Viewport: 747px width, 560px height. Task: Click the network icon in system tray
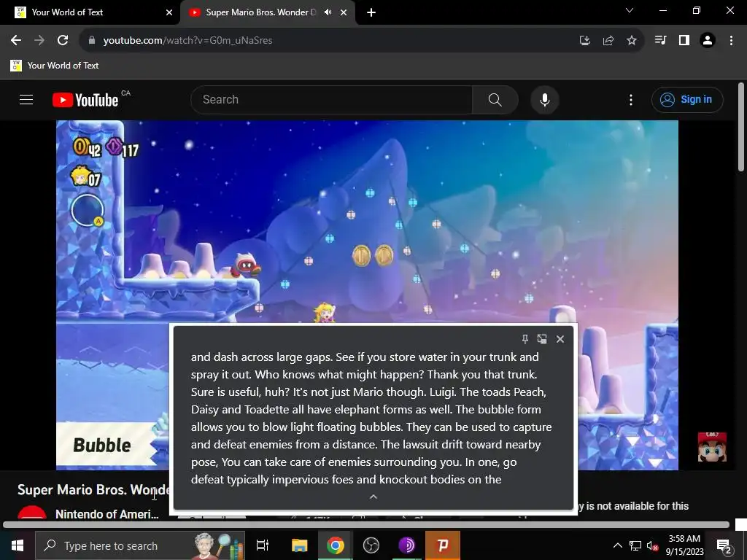coord(635,545)
